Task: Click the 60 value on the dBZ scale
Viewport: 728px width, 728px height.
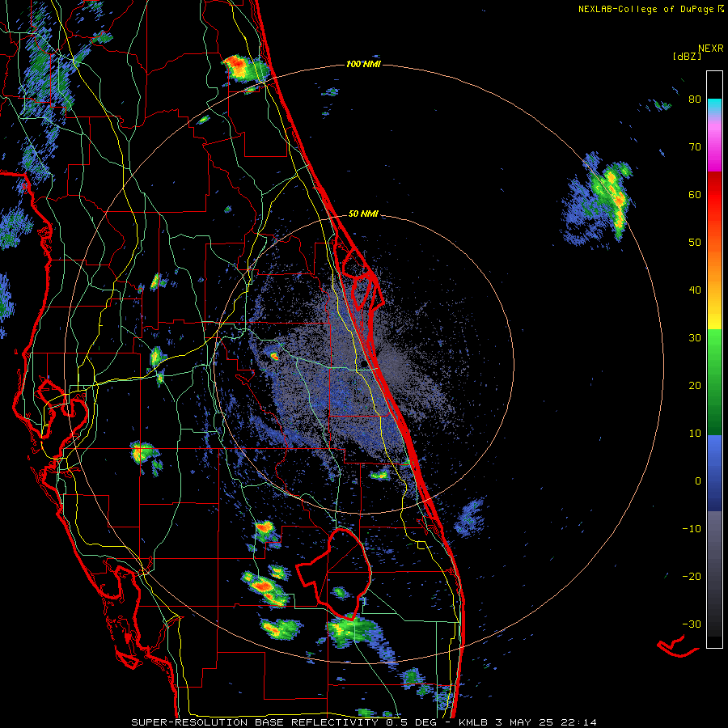Action: click(695, 194)
